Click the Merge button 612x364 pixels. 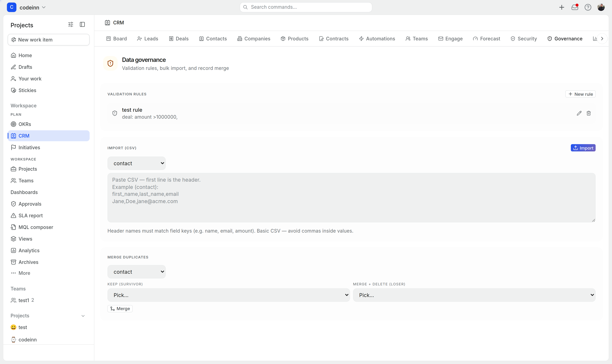pos(120,308)
